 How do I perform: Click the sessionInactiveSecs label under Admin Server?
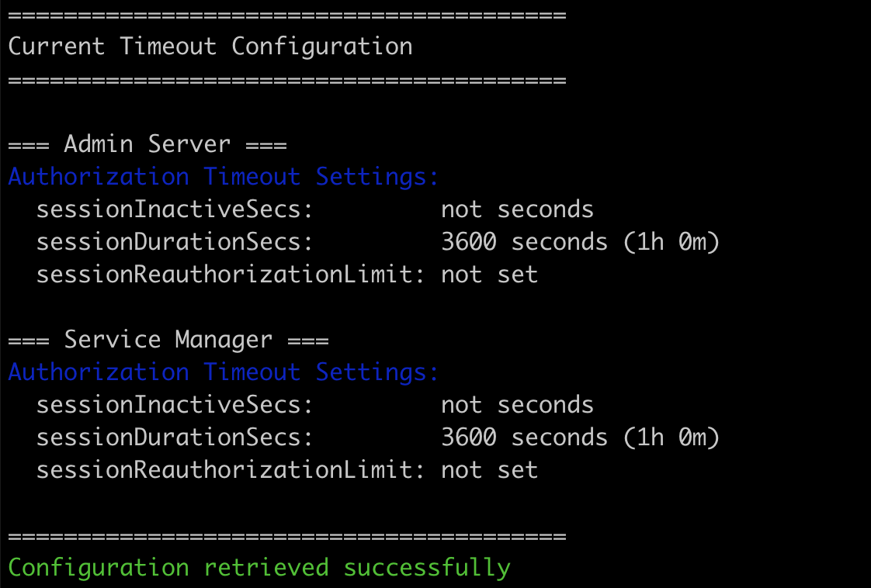point(175,209)
